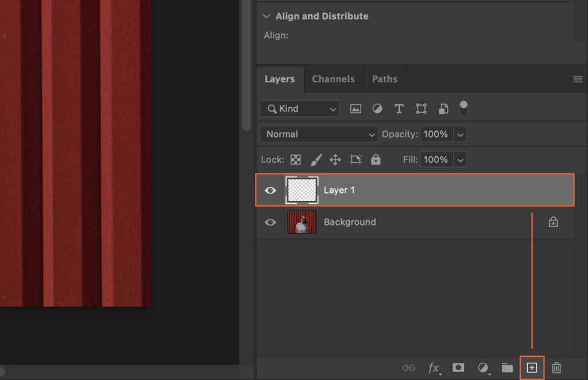The width and height of the screenshot is (588, 380).
Task: Select the Background layer thumbnail
Action: 301,222
